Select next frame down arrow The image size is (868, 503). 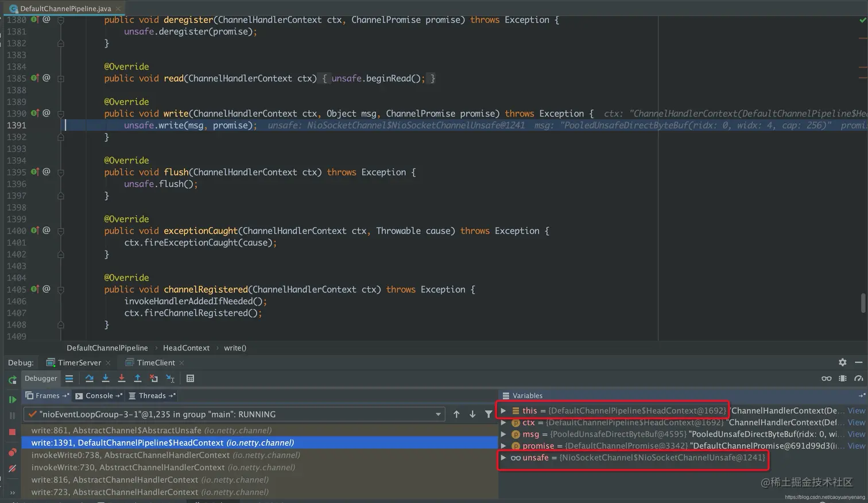coord(472,414)
